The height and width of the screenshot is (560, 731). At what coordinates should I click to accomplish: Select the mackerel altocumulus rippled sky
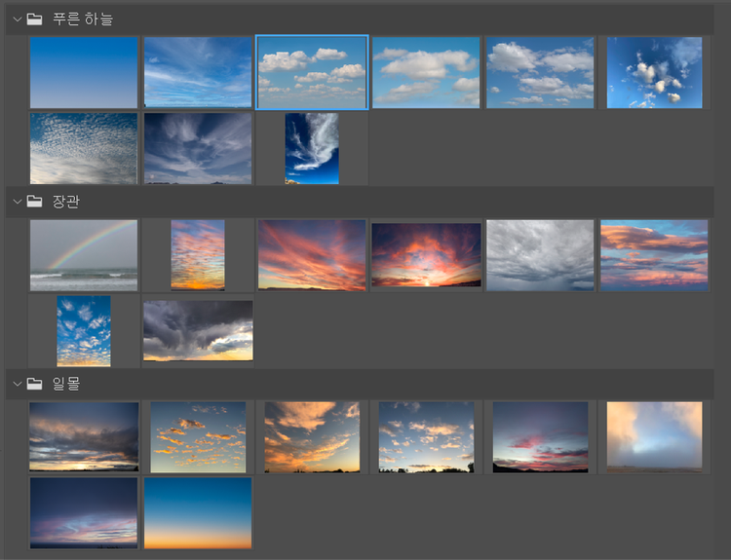click(x=84, y=148)
